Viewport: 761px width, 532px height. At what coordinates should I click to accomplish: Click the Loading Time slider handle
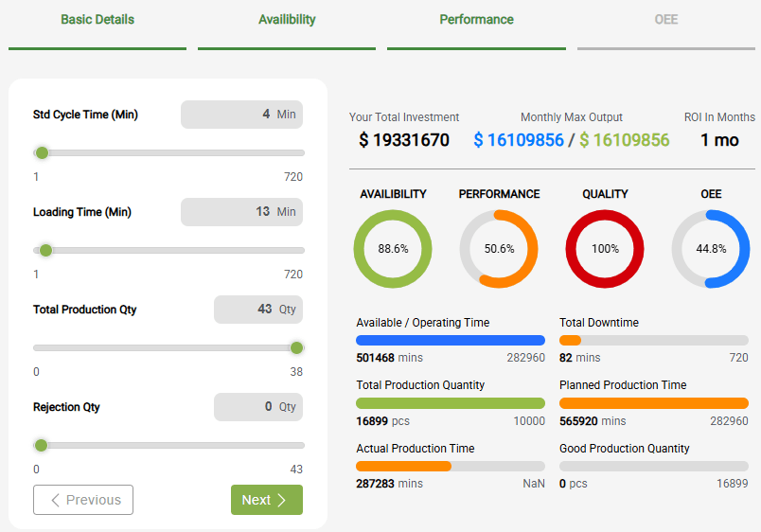click(45, 250)
